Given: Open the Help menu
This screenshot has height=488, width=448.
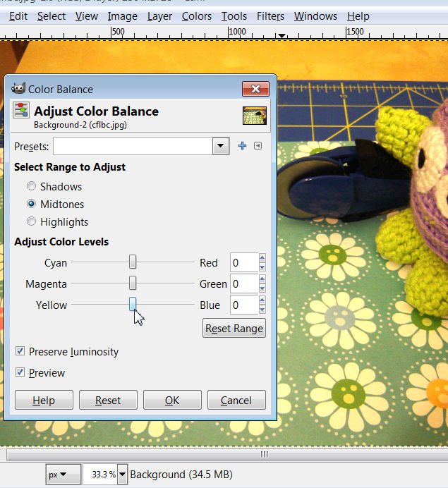Looking at the screenshot, I should coord(358,16).
